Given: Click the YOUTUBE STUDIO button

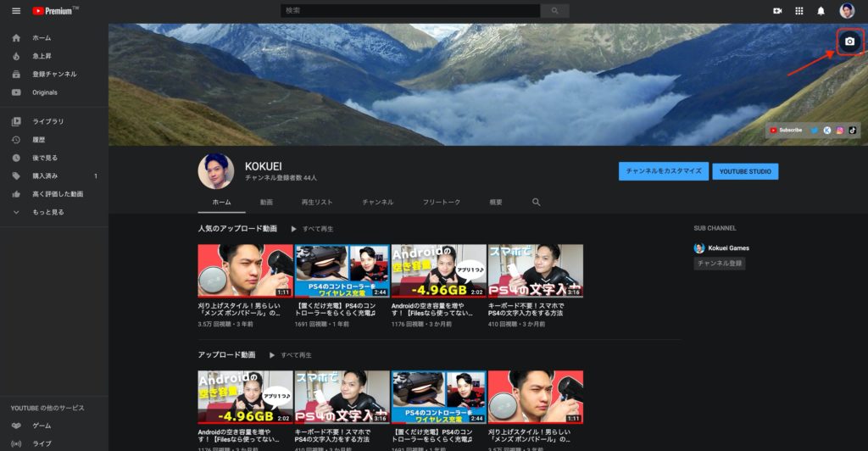Looking at the screenshot, I should point(745,171).
